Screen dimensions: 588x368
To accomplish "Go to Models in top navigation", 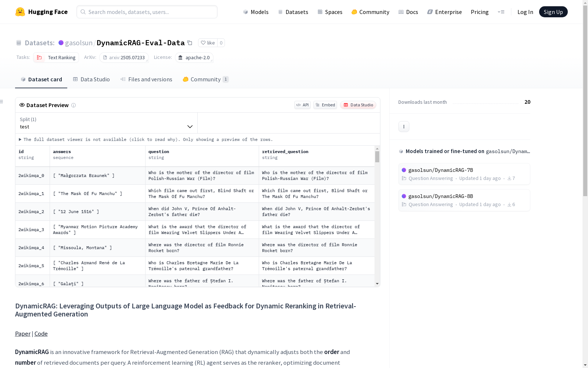I will pos(256,12).
